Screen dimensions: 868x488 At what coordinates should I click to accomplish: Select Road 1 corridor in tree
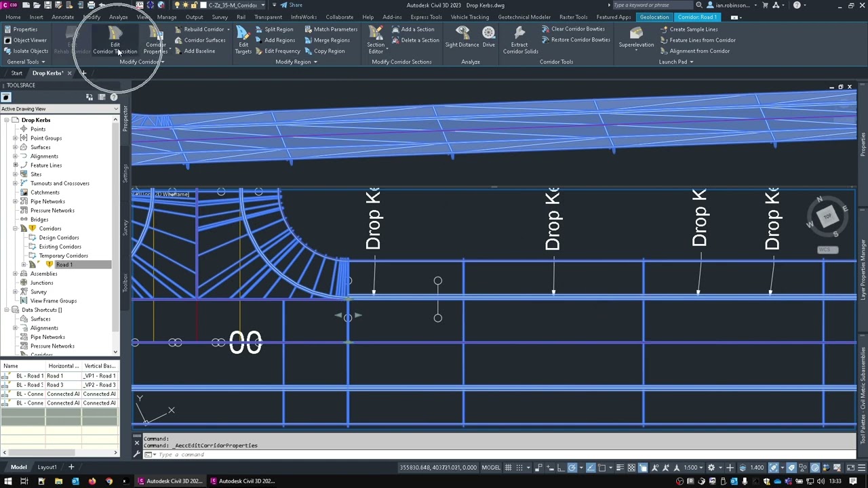(64, 264)
